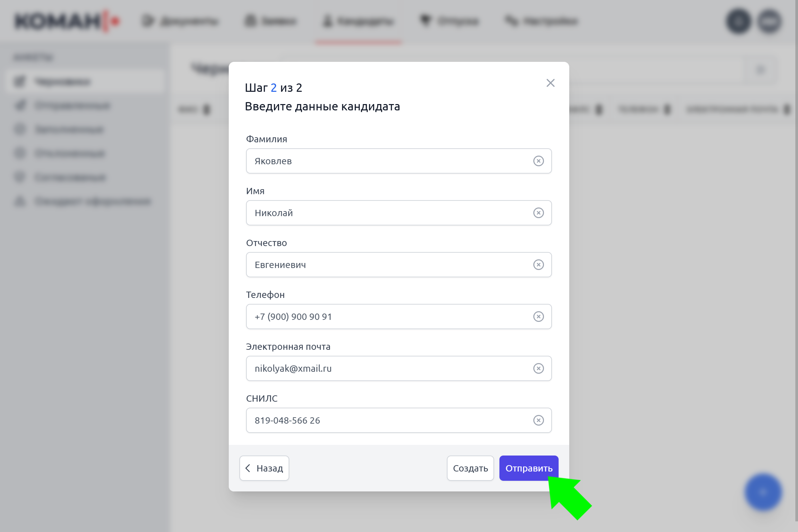Clear the Электронная почта field with its X icon
Viewport: 798px width, 532px height.
538,368
